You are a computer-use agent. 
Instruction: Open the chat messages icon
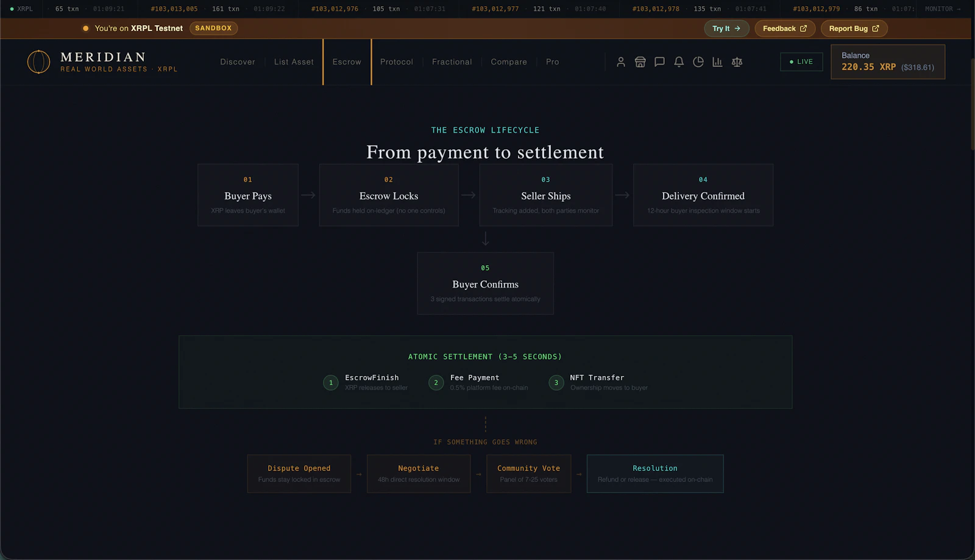(x=659, y=62)
